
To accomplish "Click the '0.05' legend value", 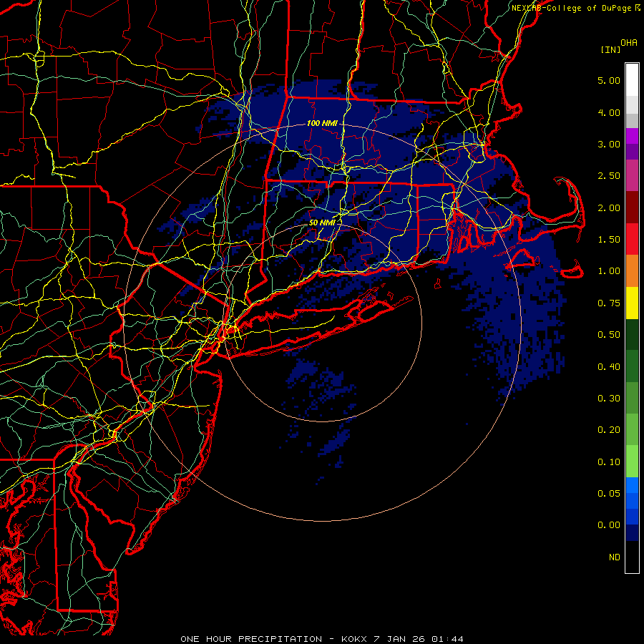I will pos(609,494).
